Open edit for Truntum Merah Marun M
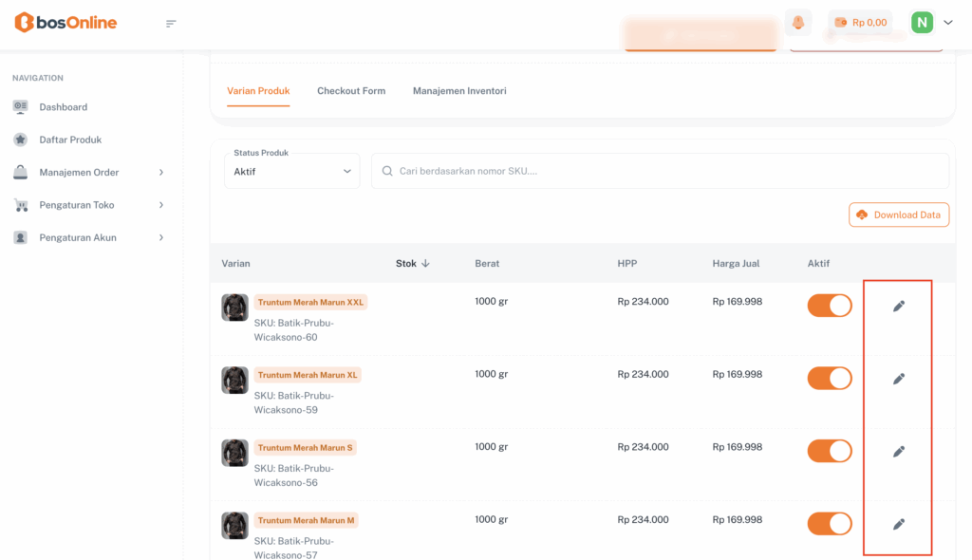 point(899,524)
